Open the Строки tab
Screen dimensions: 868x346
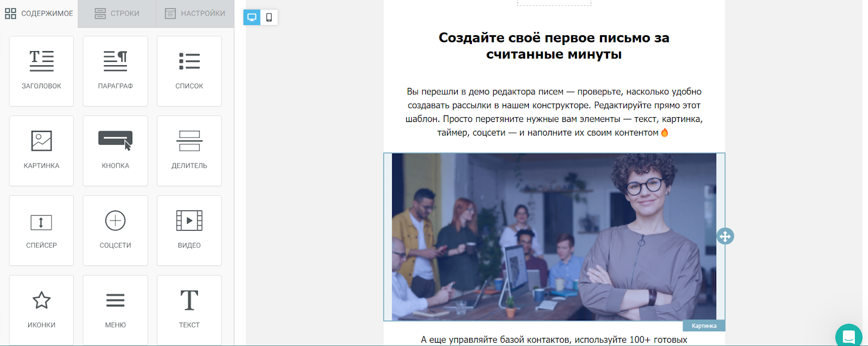tap(117, 14)
